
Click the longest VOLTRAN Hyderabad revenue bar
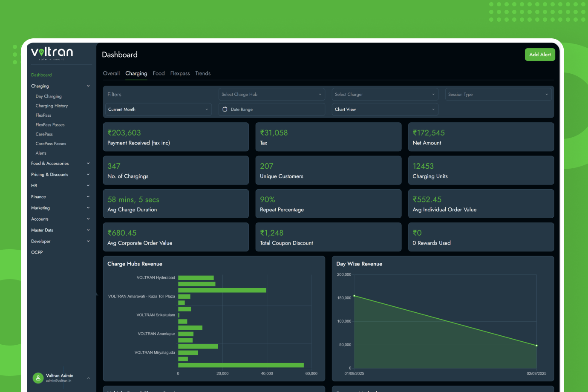click(222, 290)
